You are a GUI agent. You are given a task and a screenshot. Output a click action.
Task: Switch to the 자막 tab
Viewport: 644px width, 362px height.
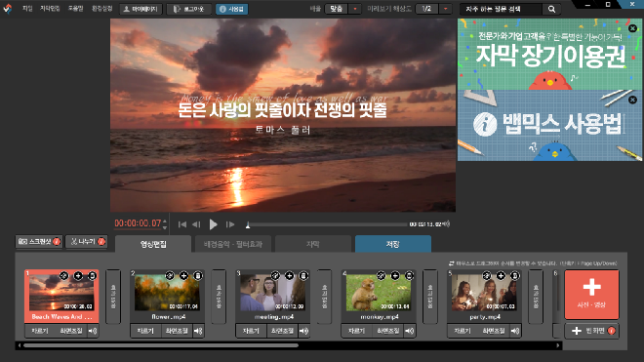(313, 244)
